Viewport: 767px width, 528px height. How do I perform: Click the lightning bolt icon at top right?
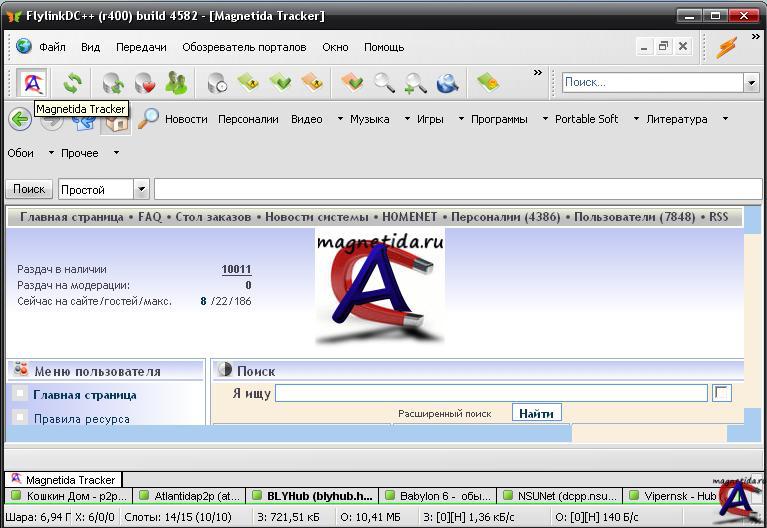[x=727, y=47]
